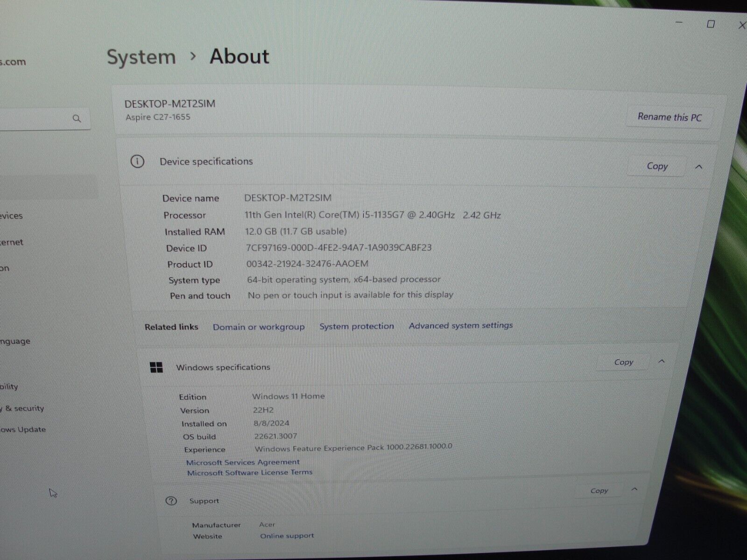Open System protection link
Viewport: 747px width, 560px height.
click(357, 326)
